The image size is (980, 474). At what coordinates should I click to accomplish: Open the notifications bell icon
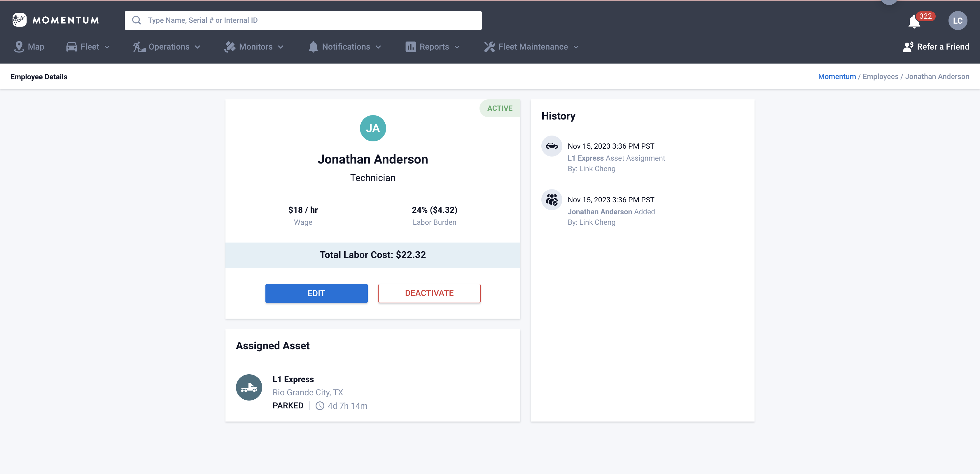point(914,21)
